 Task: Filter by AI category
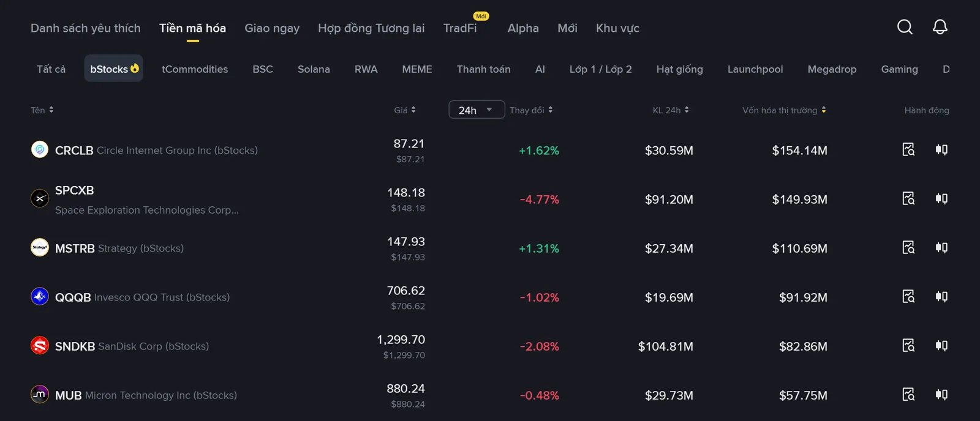tap(540, 69)
